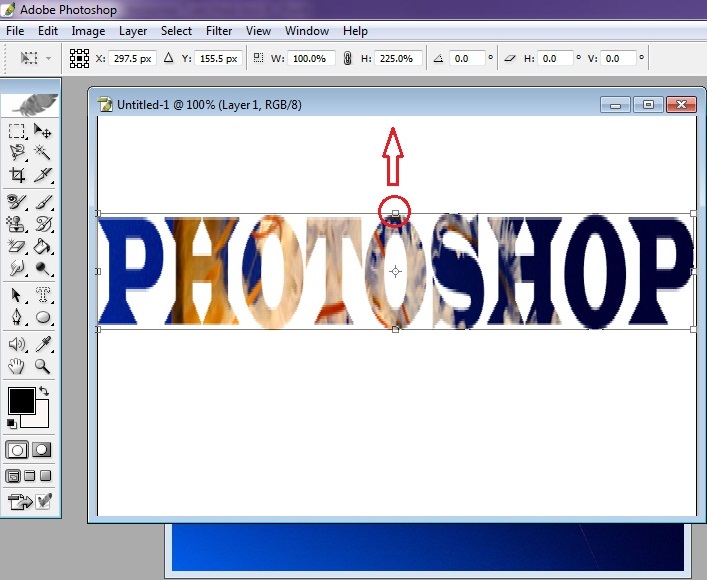Select the History Brush tool
This screenshot has width=707, height=580.
43,224
